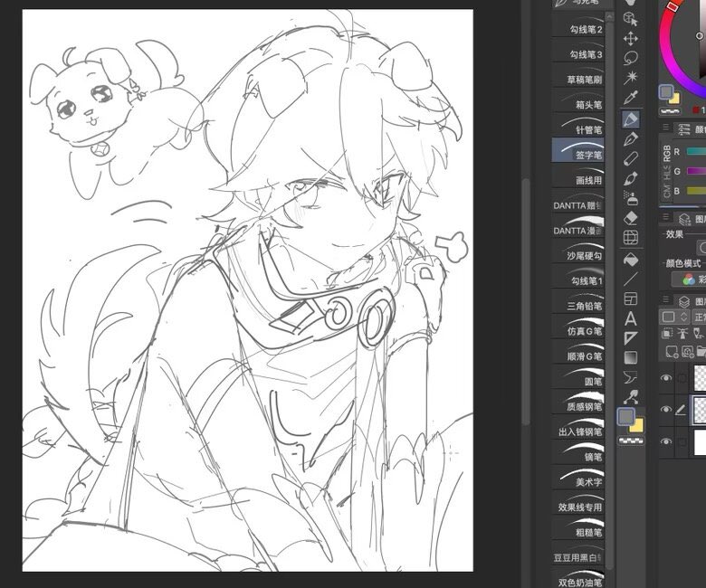Choose the 效果线专用 brush preset
The width and height of the screenshot is (706, 588).
pos(578,502)
